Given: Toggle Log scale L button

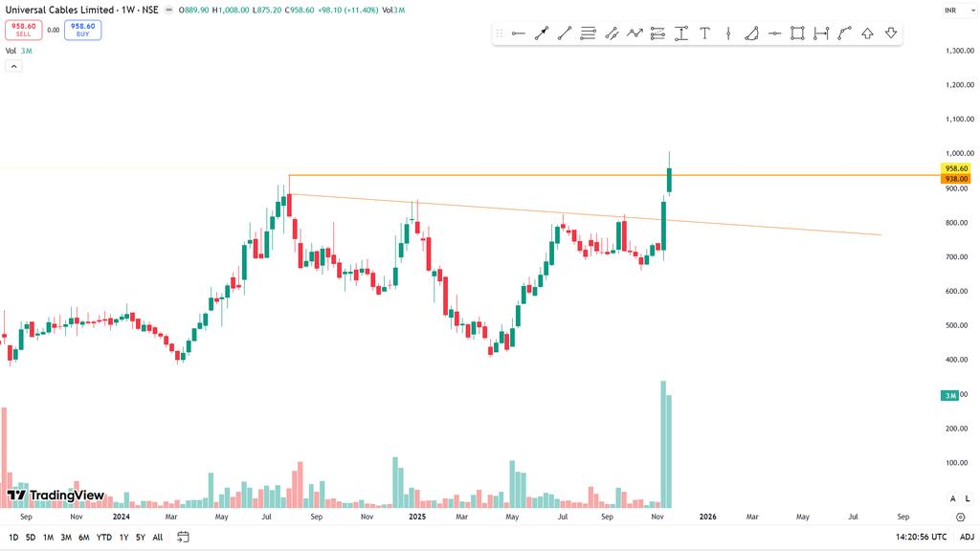Looking at the screenshot, I should 968,498.
